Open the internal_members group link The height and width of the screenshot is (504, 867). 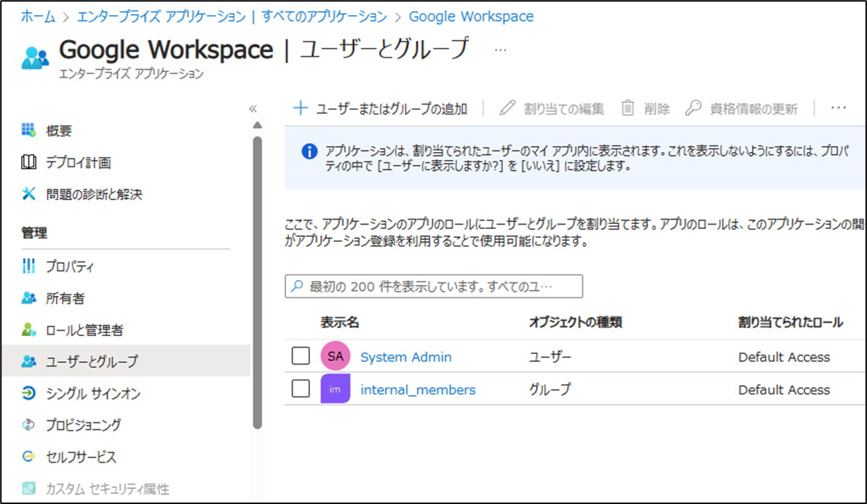tap(418, 390)
